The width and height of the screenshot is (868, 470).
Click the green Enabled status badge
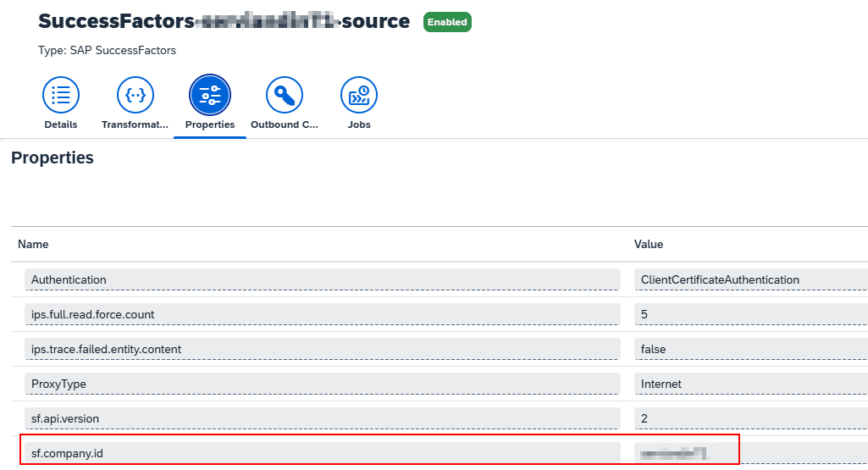447,22
